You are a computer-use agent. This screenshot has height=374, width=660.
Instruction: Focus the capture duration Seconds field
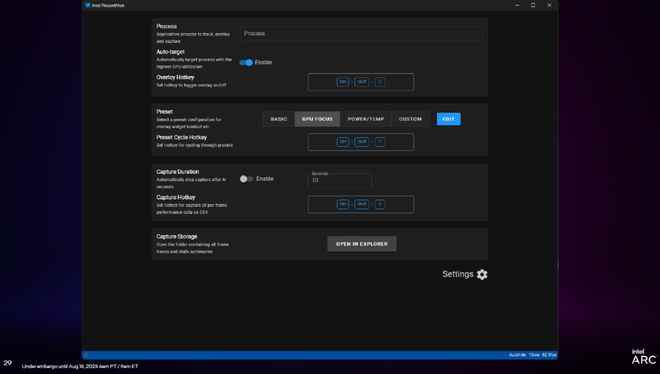(x=341, y=179)
